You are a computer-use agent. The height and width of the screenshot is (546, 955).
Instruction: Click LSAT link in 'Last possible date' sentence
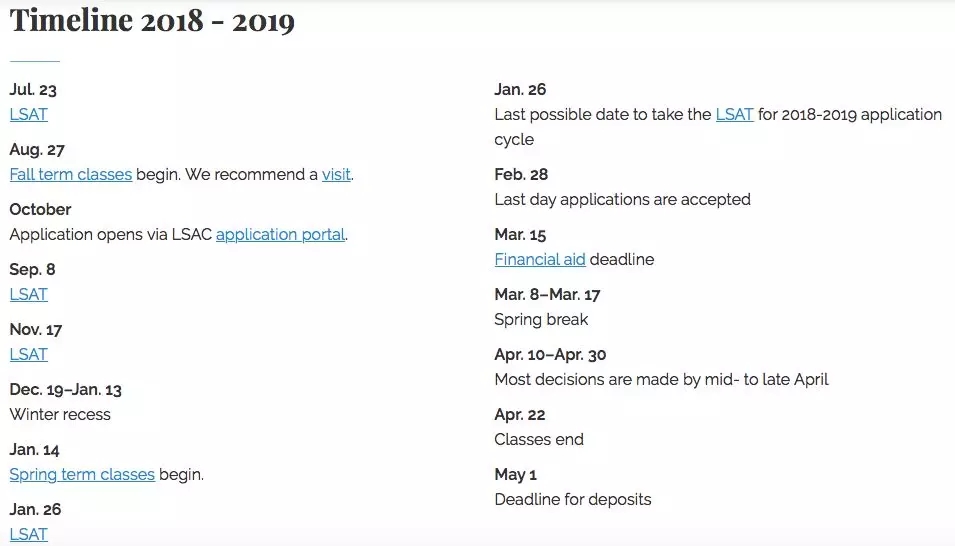coord(734,114)
